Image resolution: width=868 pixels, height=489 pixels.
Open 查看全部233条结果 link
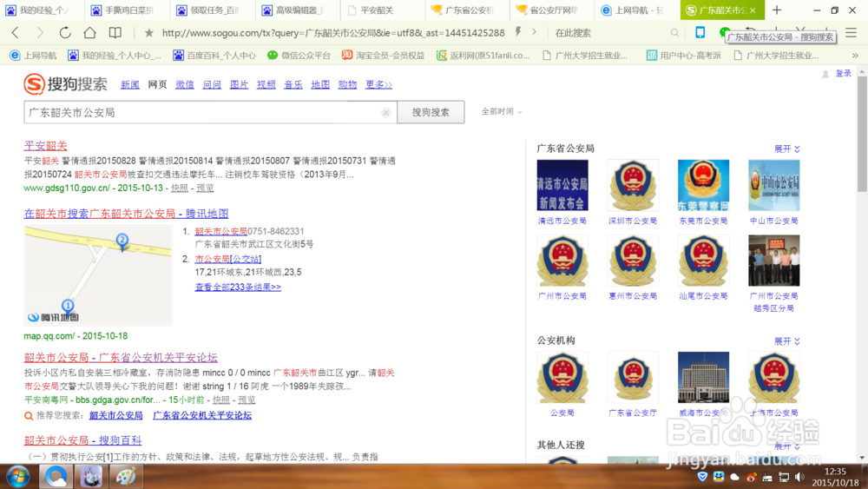(x=238, y=287)
